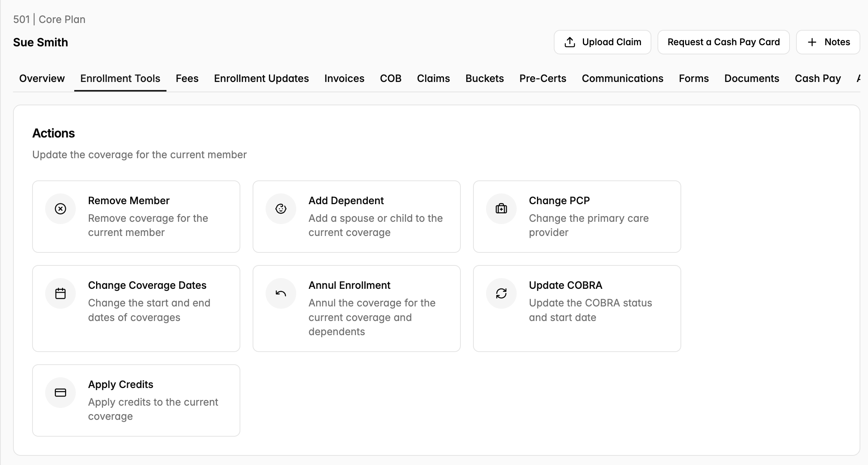
Task: Click the Remove Member x-circle icon
Action: click(60, 209)
